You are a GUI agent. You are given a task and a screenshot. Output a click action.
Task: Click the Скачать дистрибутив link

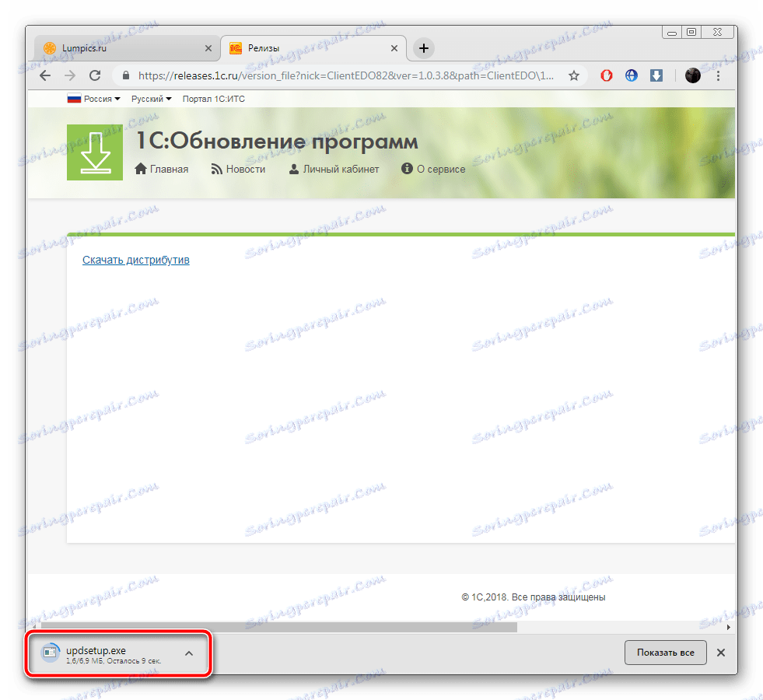coord(136,260)
